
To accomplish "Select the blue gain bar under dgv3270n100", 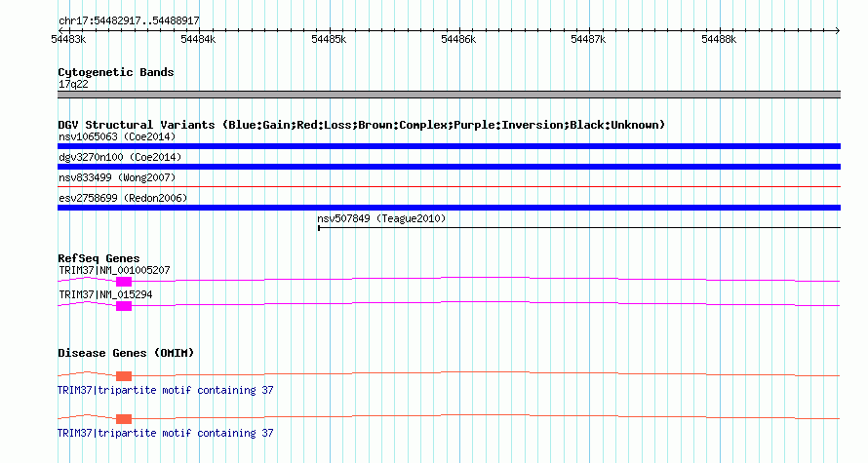I will pos(449,167).
